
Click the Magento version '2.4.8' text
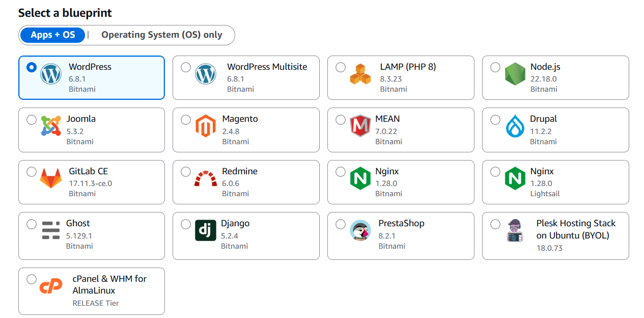tap(231, 131)
